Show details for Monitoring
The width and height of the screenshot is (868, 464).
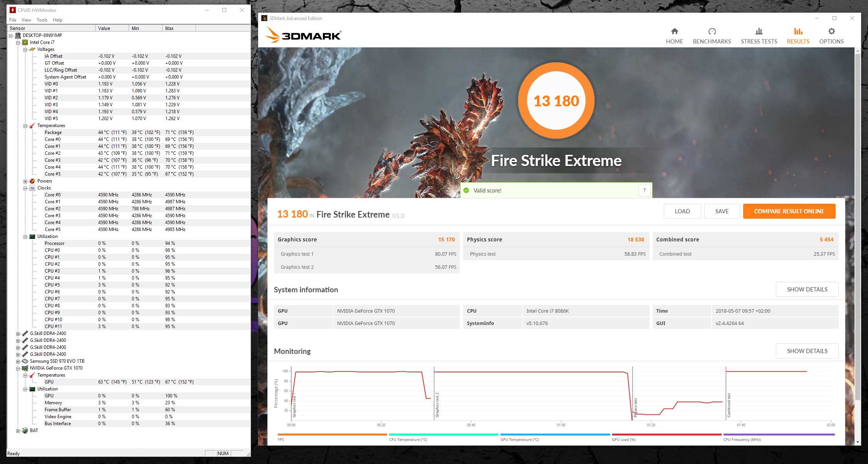coord(807,351)
